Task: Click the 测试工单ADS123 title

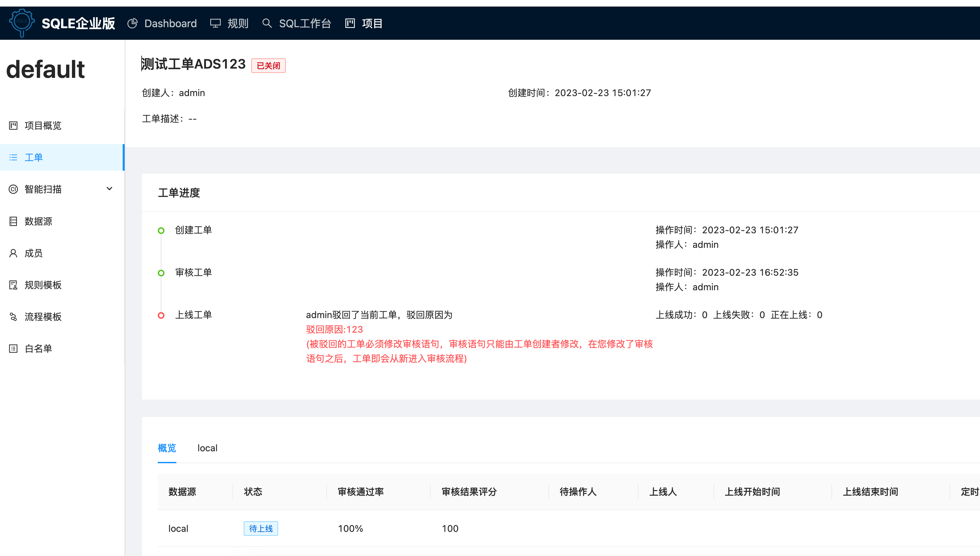Action: [194, 64]
